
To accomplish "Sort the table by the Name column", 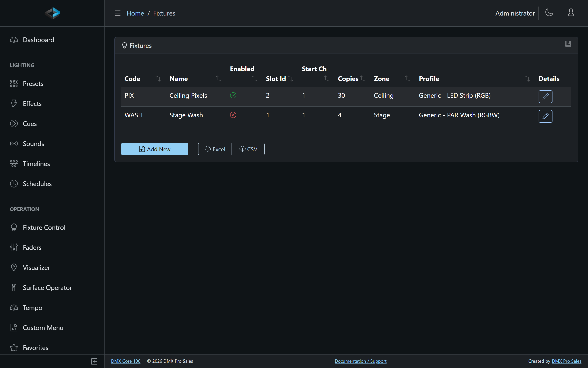I will (x=218, y=78).
